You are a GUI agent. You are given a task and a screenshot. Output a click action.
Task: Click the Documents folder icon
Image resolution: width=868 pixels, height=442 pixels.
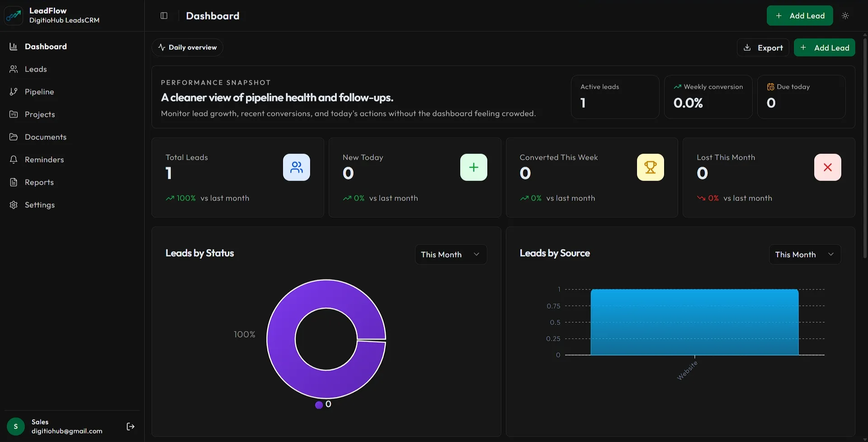point(14,137)
